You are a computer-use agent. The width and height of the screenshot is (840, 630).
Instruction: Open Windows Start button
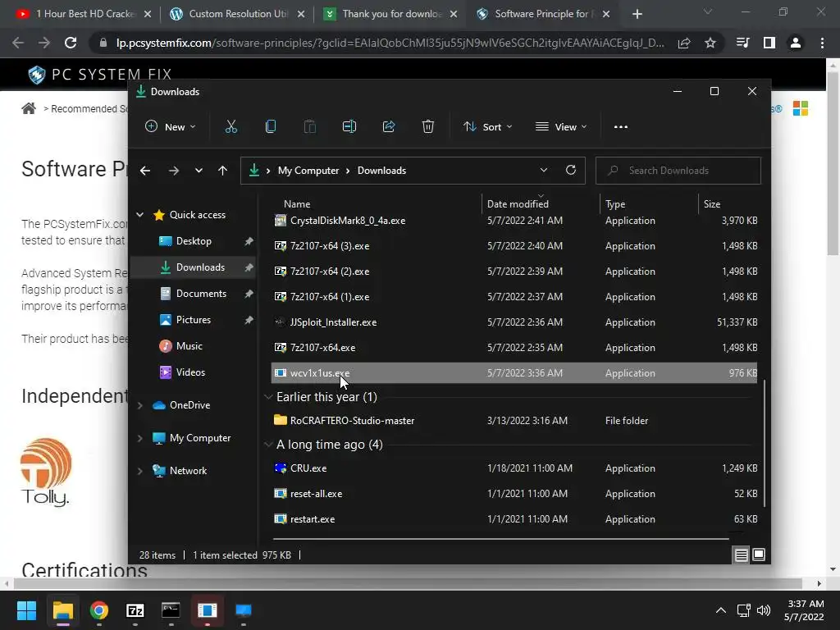point(26,610)
